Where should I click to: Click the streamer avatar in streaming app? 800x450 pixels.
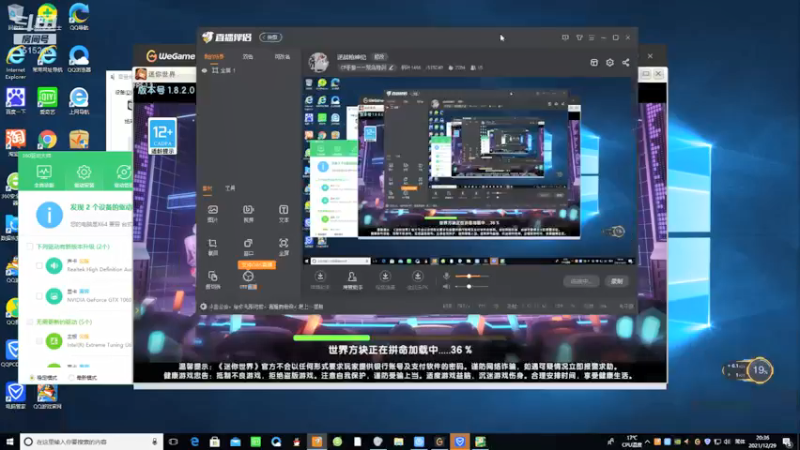[318, 62]
